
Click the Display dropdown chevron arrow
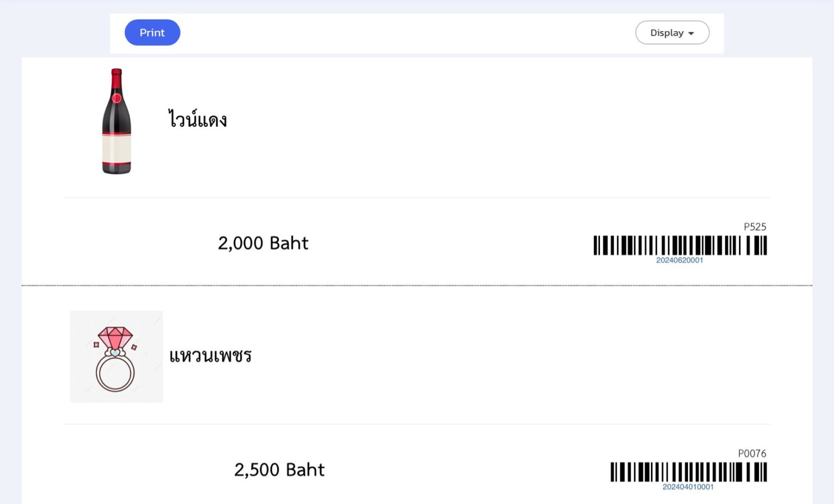[691, 33]
